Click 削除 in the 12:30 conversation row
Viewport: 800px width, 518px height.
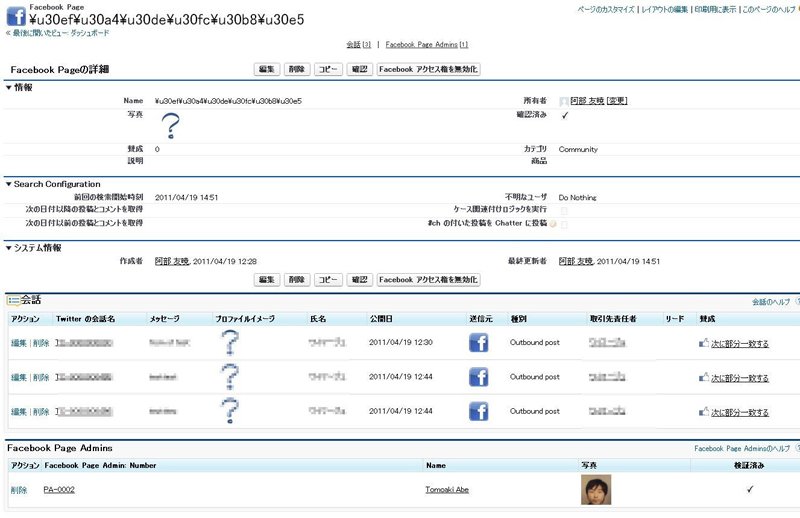pyautogui.click(x=41, y=343)
